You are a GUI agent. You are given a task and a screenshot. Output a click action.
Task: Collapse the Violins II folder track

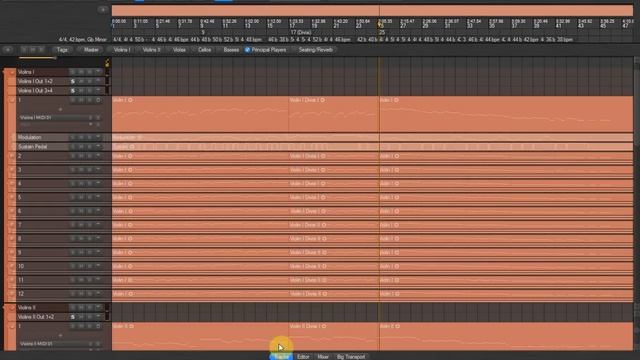click(12, 308)
